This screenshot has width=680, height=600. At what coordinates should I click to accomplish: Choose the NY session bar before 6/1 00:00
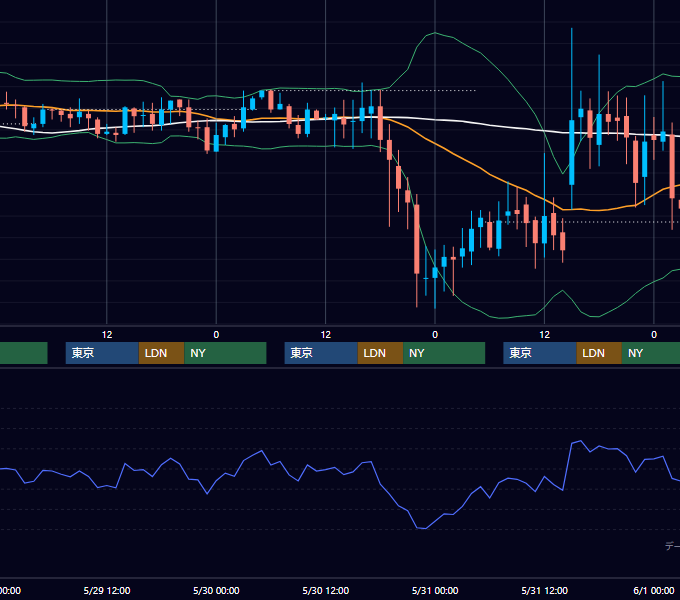click(651, 353)
